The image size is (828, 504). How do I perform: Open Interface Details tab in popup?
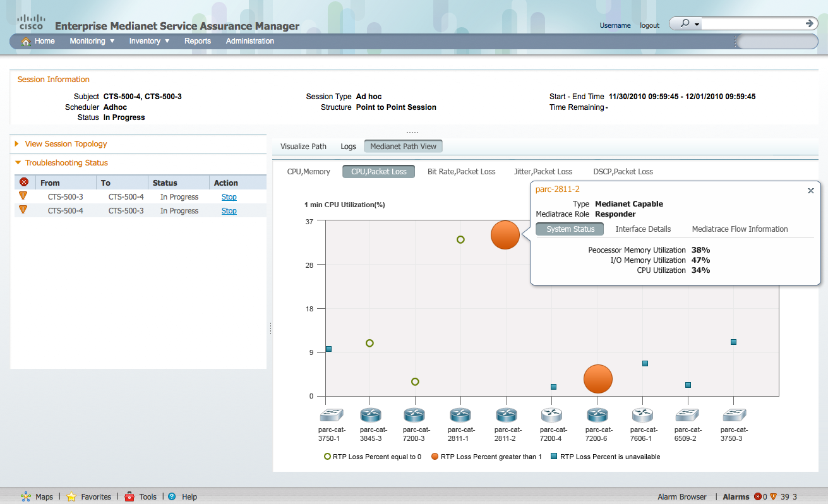(x=643, y=229)
